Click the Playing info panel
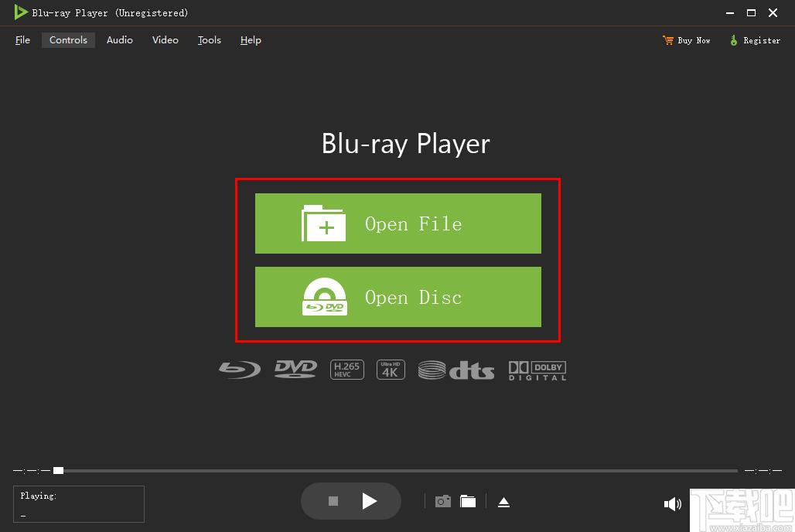Viewport: 795px width, 532px height. (79, 504)
